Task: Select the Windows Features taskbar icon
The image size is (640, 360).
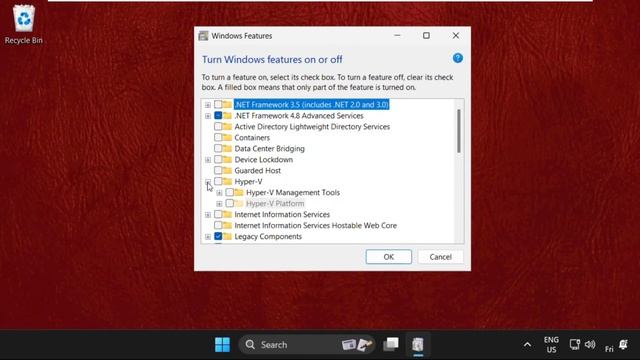Action: tap(418, 344)
